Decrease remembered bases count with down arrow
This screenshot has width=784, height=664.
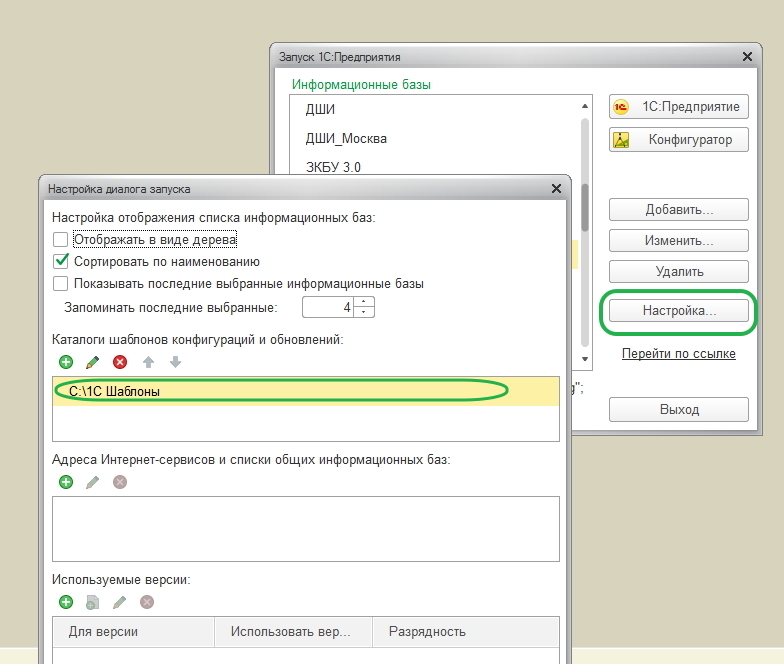[x=364, y=312]
